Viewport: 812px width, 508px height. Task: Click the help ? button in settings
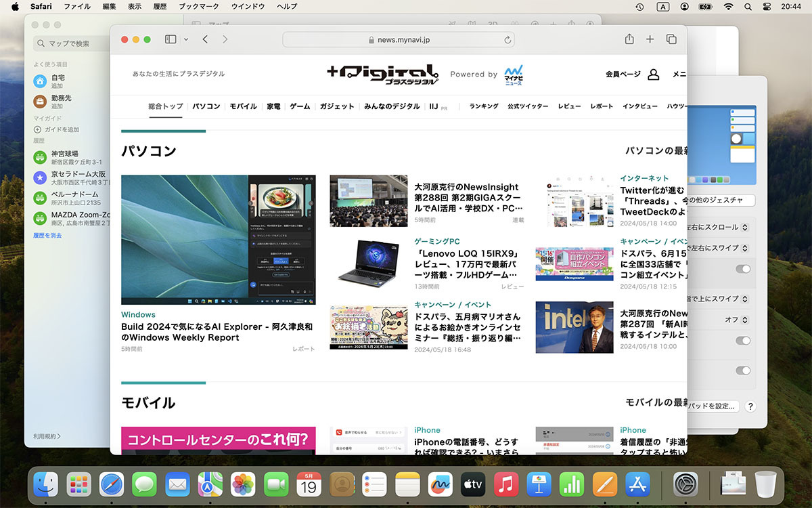(750, 406)
